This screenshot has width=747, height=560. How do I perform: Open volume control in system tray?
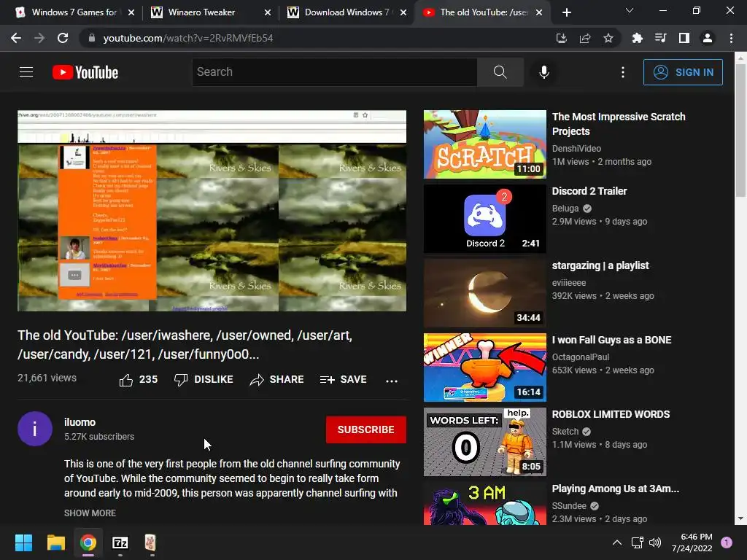click(x=655, y=542)
